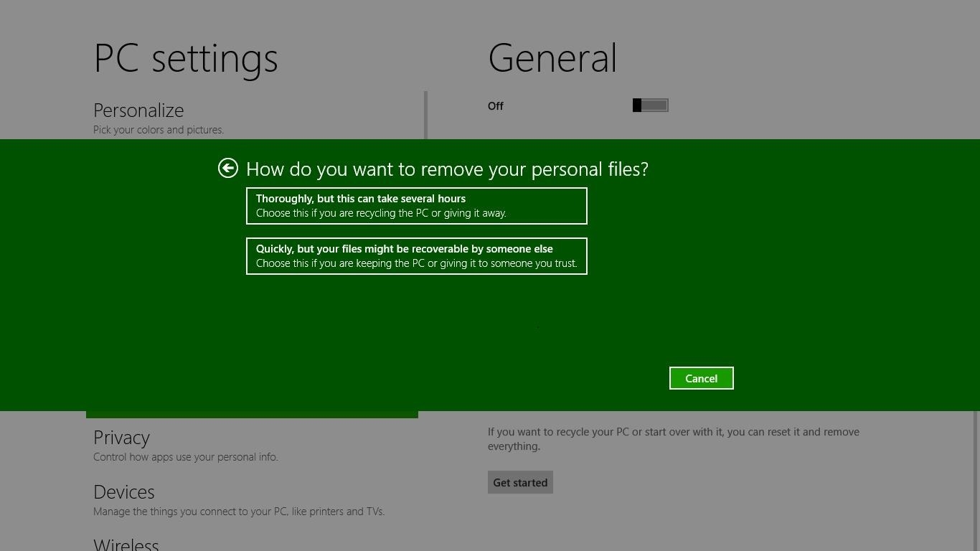Open the Wireless settings section
Image resolution: width=980 pixels, height=551 pixels.
click(x=126, y=544)
